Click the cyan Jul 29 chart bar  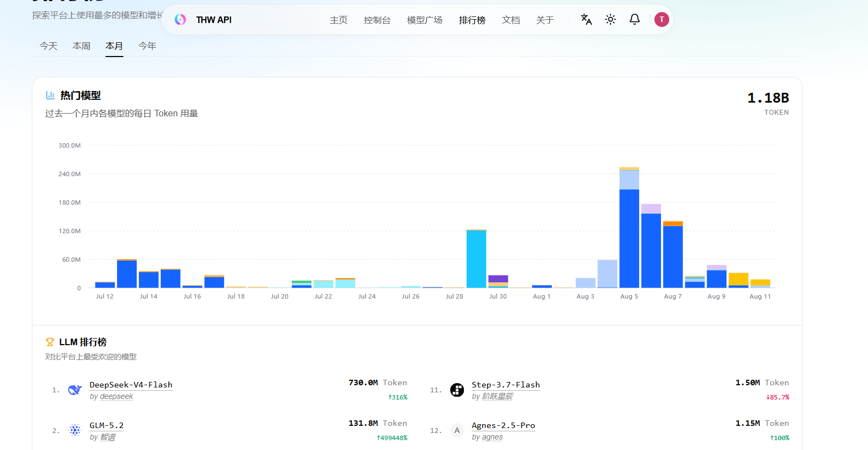click(476, 258)
